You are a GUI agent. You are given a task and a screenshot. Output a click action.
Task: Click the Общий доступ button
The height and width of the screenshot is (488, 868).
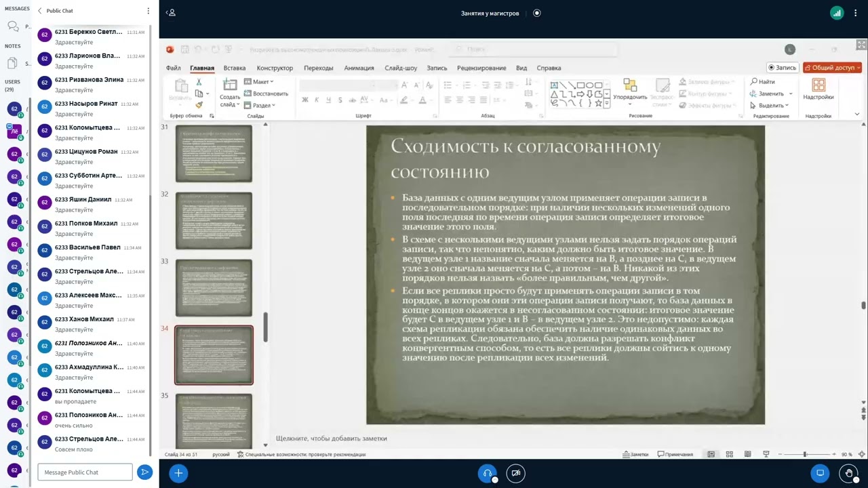click(x=832, y=68)
